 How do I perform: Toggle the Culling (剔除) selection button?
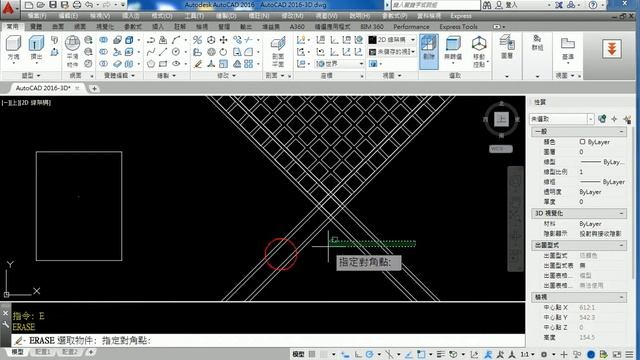tap(429, 51)
